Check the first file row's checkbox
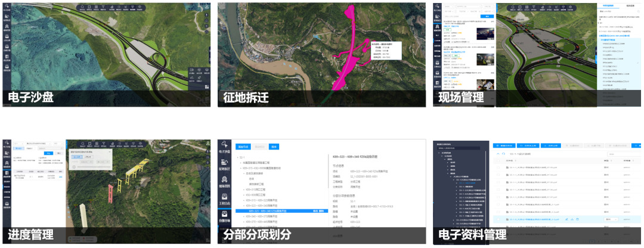 (x=499, y=168)
